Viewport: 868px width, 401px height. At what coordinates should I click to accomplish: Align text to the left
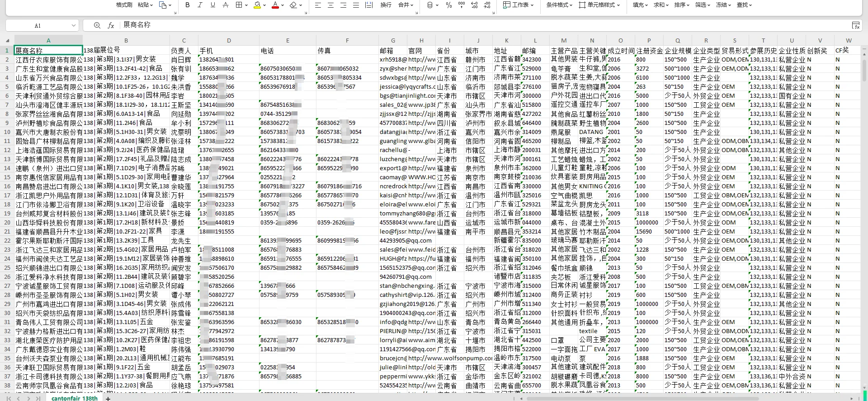click(318, 5)
